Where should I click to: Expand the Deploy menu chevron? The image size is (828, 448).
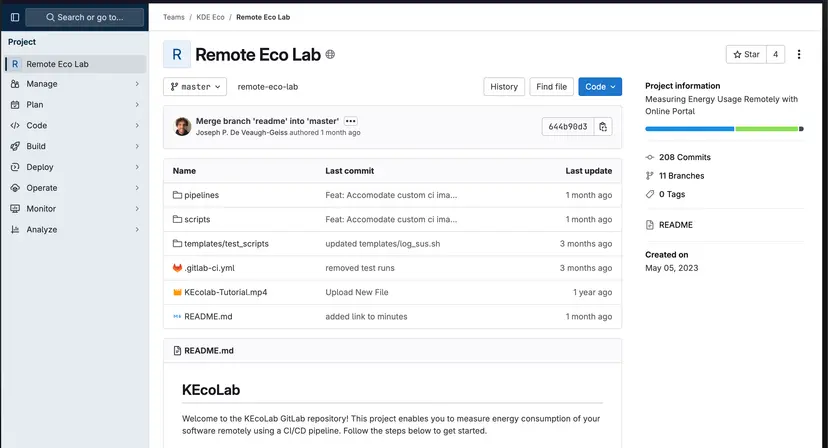tap(137, 167)
